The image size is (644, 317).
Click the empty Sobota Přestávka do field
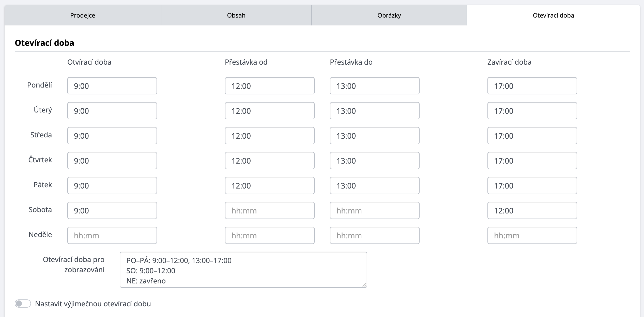click(375, 210)
